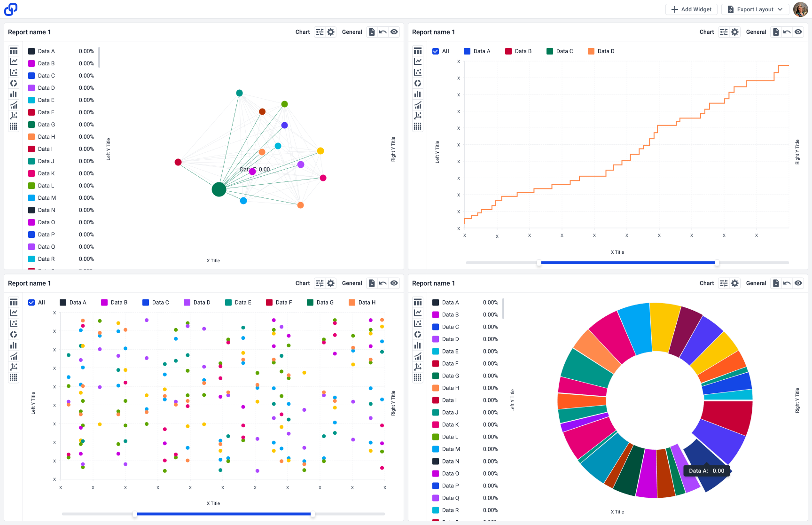Click the Add Widget button
This screenshot has width=812, height=525.
point(691,9)
